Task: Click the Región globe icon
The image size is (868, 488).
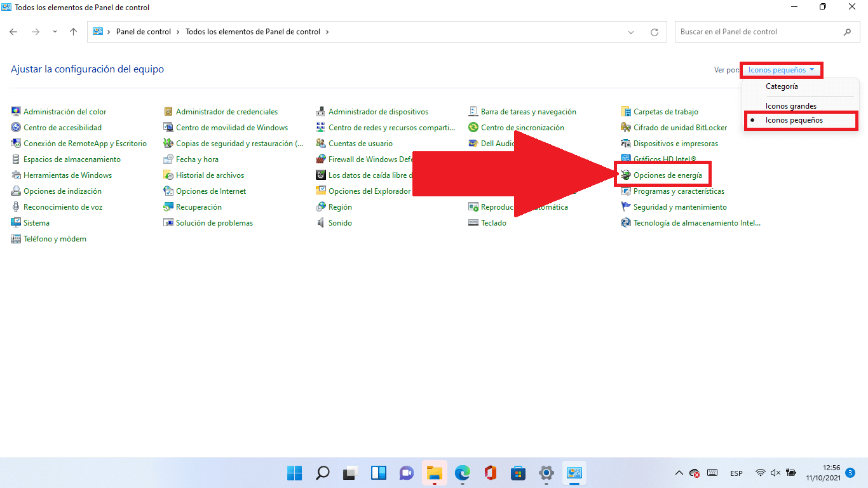Action: tap(321, 207)
